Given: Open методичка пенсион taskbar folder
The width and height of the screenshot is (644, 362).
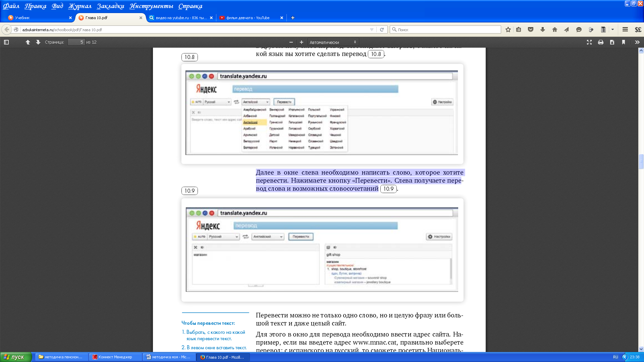Looking at the screenshot, I should (62, 357).
